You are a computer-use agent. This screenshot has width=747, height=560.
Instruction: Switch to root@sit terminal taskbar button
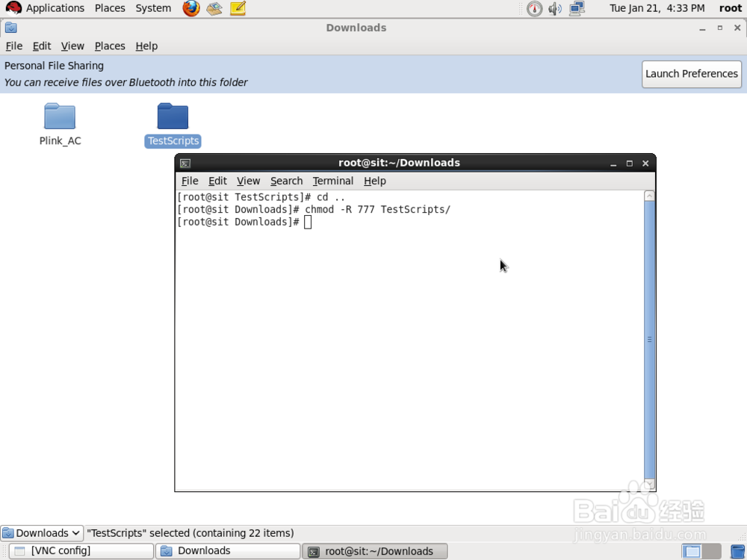(x=375, y=551)
